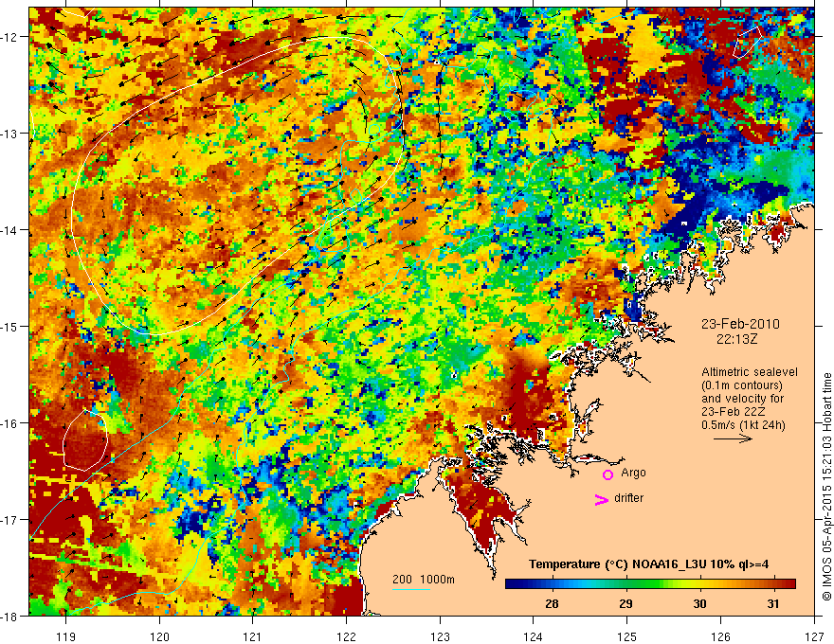The width and height of the screenshot is (834, 644).
Task: Click the 31 label on temperature scale
Action: coord(773,603)
